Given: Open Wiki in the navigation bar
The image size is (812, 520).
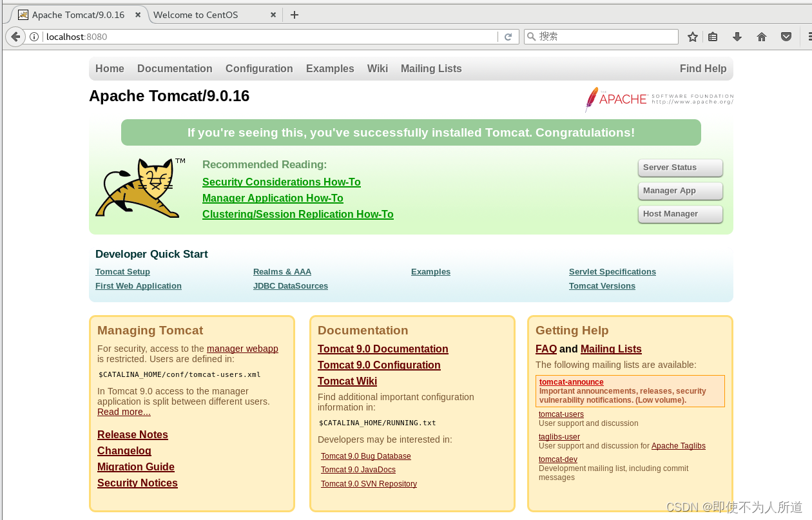Looking at the screenshot, I should coord(378,68).
